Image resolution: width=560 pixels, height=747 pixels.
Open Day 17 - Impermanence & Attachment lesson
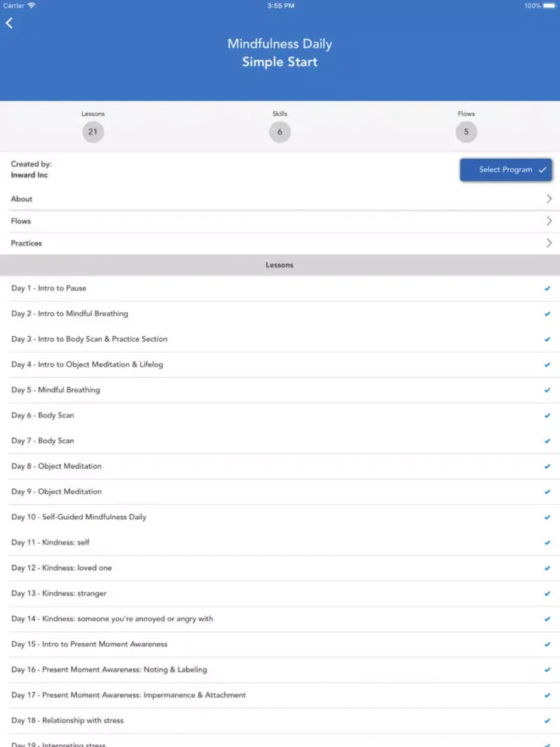(128, 695)
